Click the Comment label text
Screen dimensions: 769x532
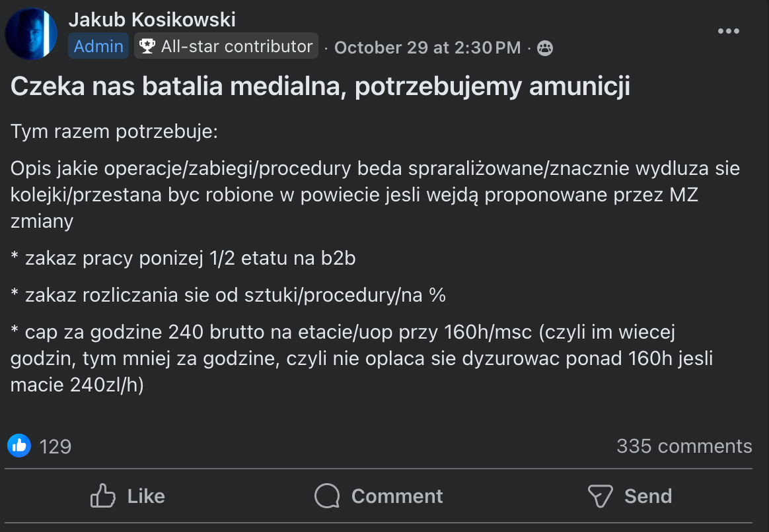coord(397,496)
